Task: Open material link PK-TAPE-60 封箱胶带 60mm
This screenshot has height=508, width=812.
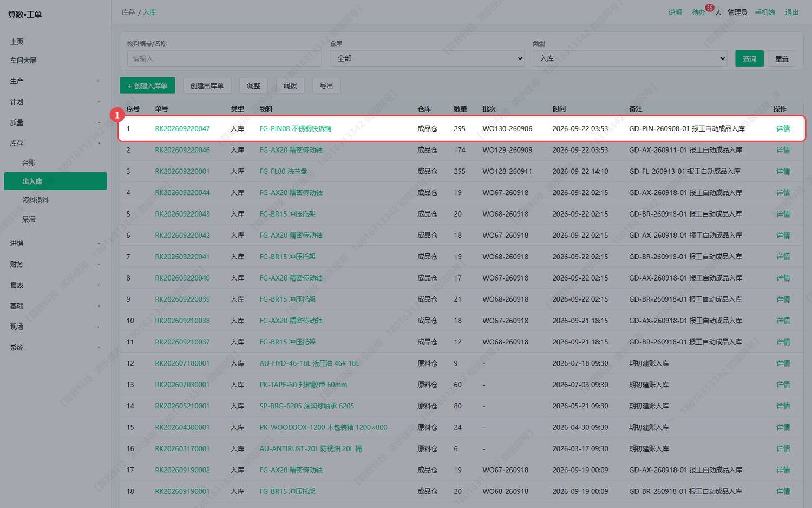Action: [303, 385]
